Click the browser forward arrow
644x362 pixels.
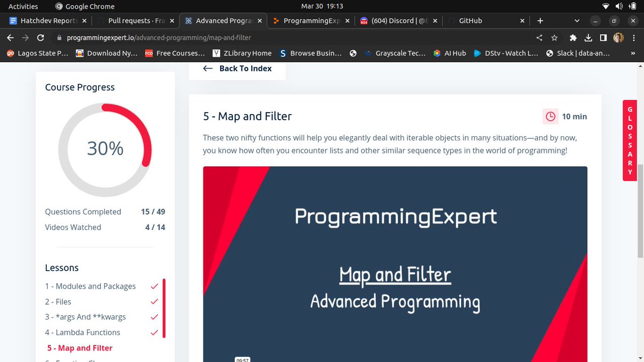[x=25, y=38]
